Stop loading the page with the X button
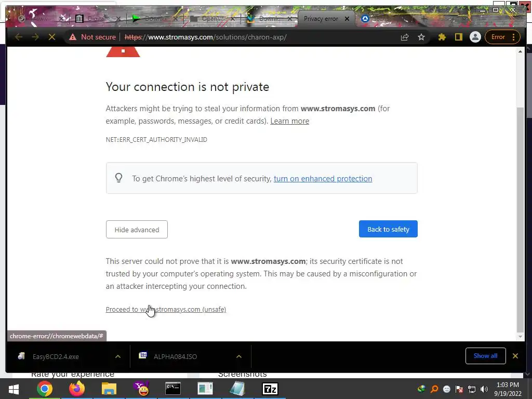 pyautogui.click(x=52, y=37)
